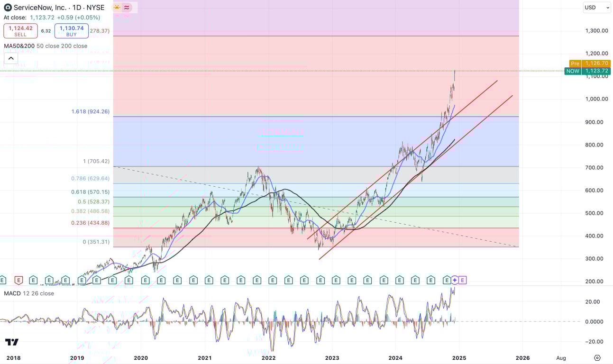613x364 pixels.
Task: Open chart settings gear icon
Action: click(x=597, y=358)
